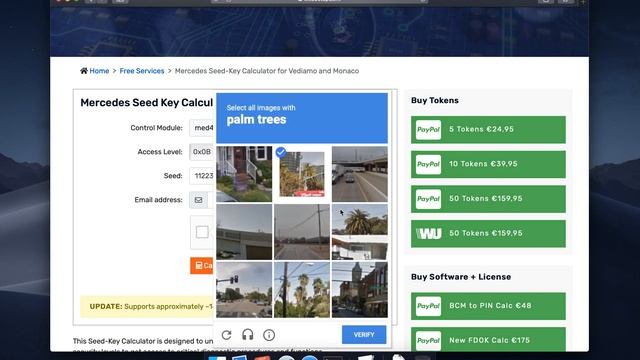Click the Home house icon in breadcrumb
This screenshot has height=360, width=640.
pyautogui.click(x=84, y=71)
